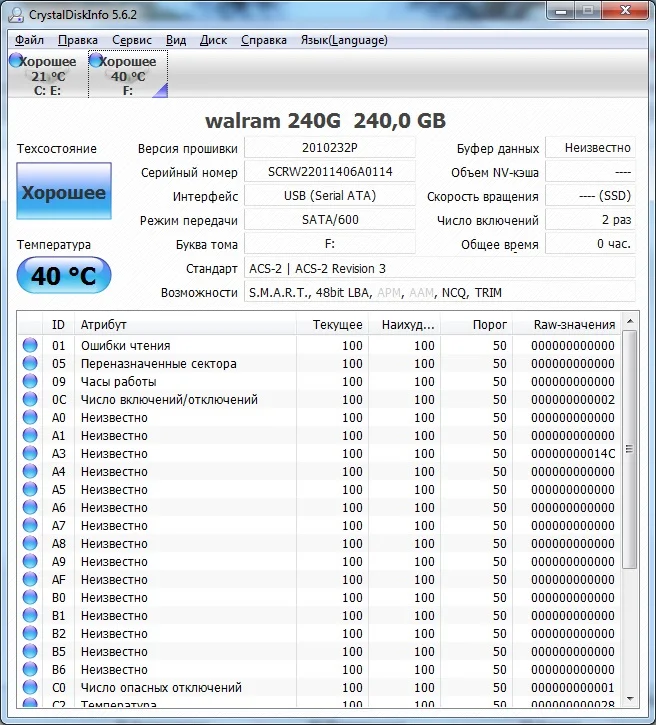Viewport: 656px width, 725px height.
Task: Select the Число включений/отключений attribute row
Action: 319,399
